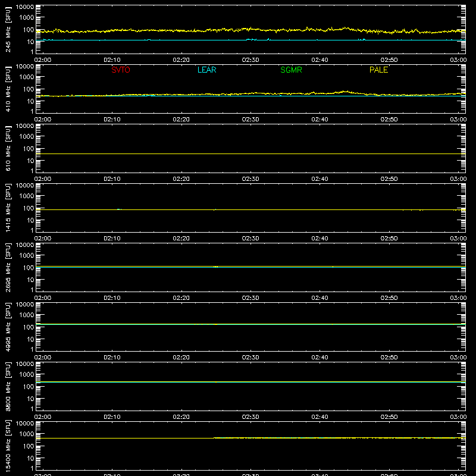Select the 610 MHz [SFU] axis title

click(x=8, y=148)
